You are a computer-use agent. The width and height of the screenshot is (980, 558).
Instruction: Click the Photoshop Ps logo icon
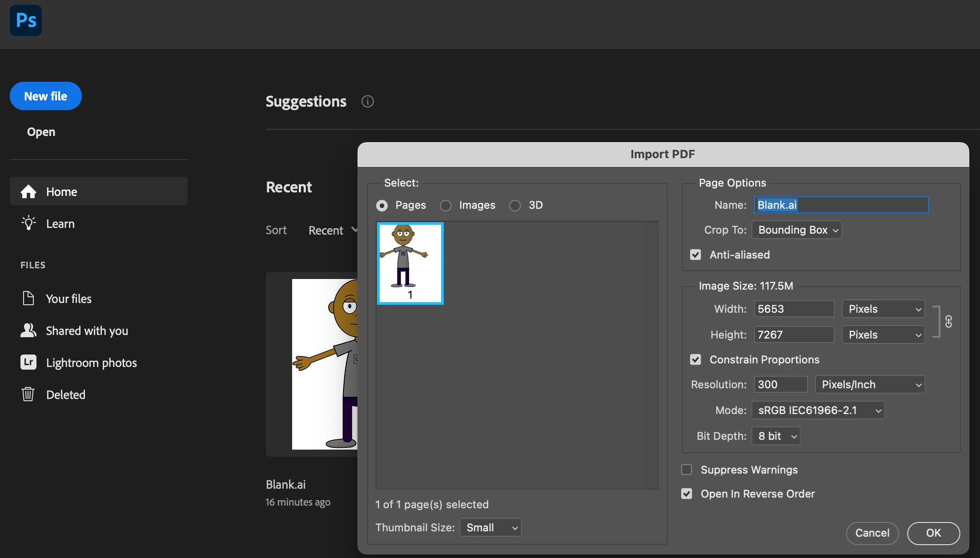point(26,20)
